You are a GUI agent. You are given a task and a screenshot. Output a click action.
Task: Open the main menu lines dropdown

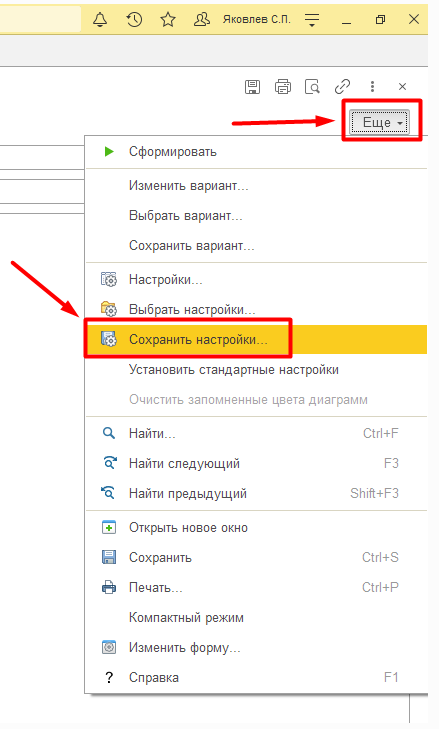[312, 19]
